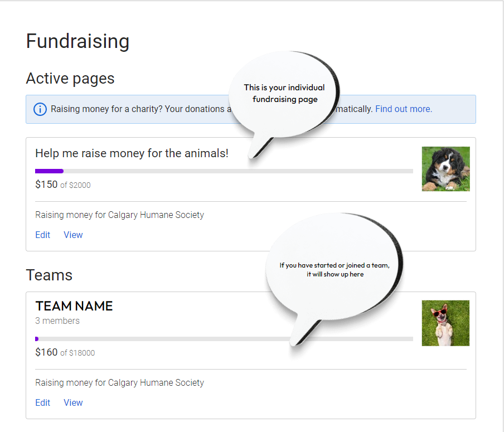Image resolution: width=504 pixels, height=432 pixels.
Task: Click the Teams section heading
Action: pos(49,275)
